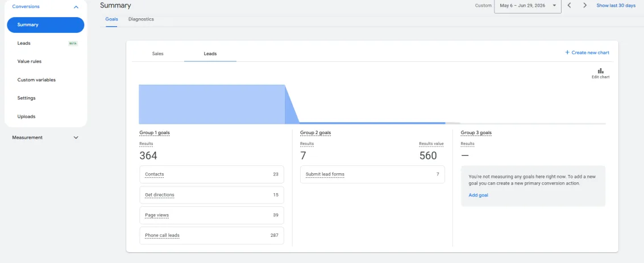Open Summary in the sidebar

[45, 25]
